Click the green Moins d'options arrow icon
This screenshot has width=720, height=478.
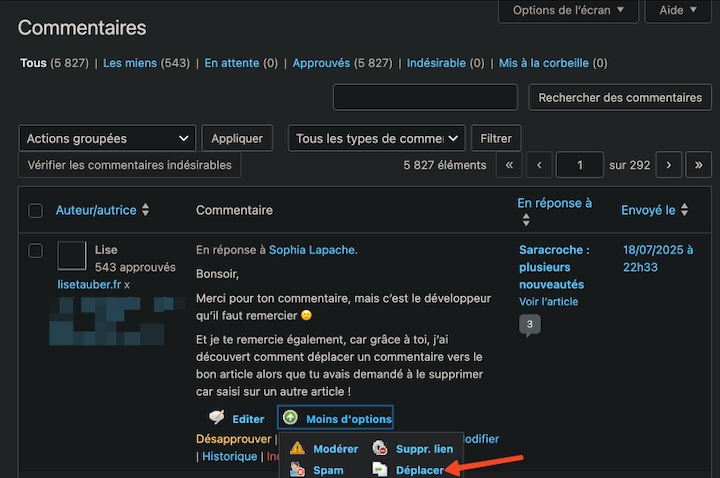(290, 417)
